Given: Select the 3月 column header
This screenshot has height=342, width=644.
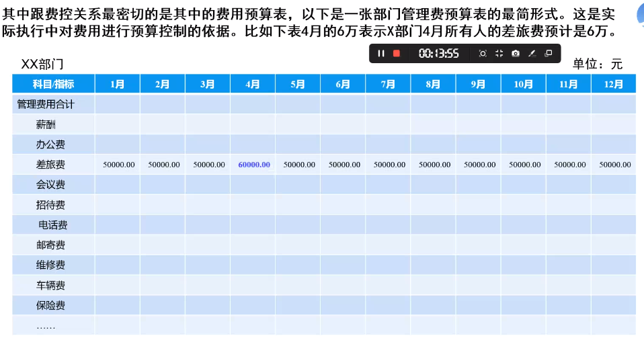Looking at the screenshot, I should coord(208,84).
